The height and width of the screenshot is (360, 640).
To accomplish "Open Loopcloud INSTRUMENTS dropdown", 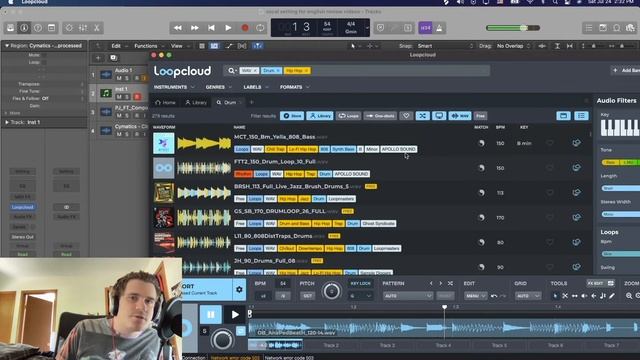I will [174, 87].
